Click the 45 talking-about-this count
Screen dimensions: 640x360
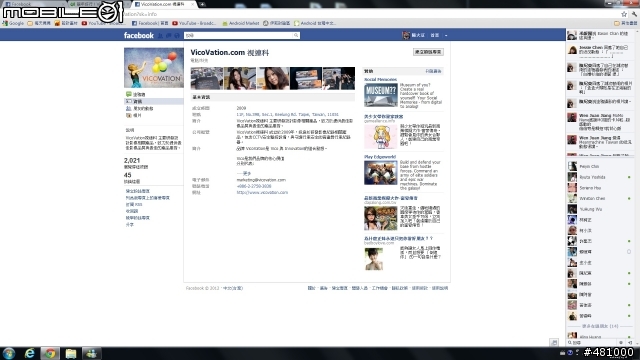point(128,175)
